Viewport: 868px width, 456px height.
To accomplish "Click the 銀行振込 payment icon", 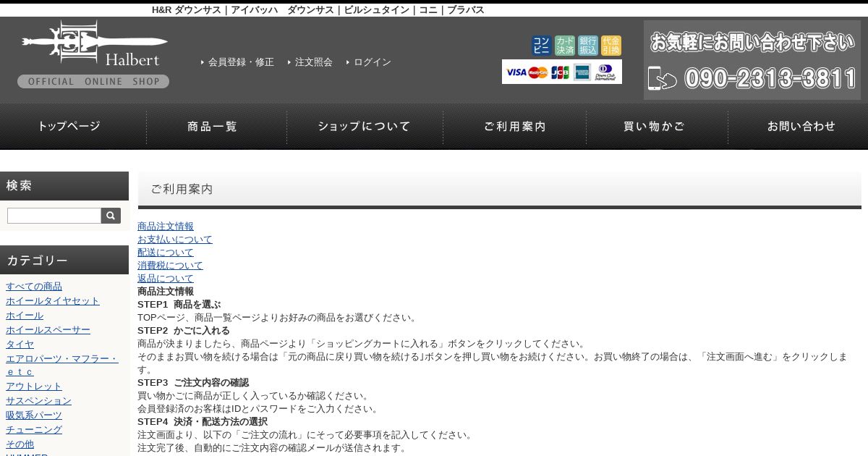I will coord(588,46).
